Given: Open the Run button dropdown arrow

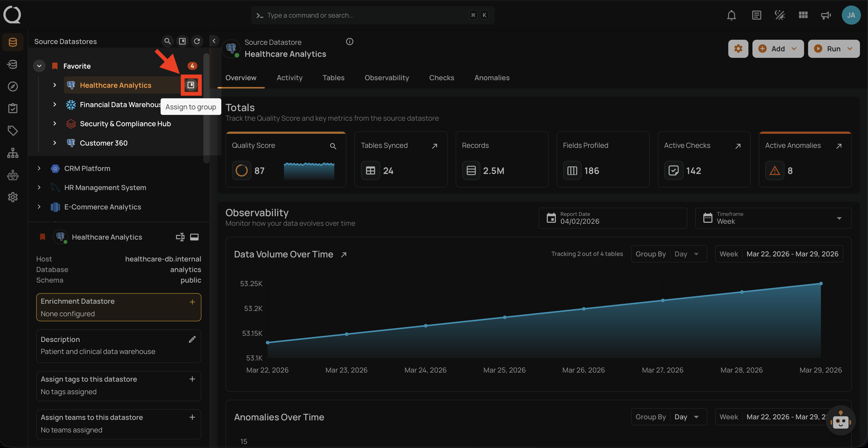Looking at the screenshot, I should [x=850, y=49].
